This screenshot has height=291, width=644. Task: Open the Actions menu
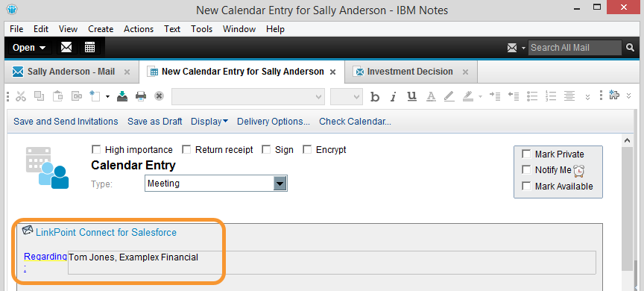pos(139,29)
